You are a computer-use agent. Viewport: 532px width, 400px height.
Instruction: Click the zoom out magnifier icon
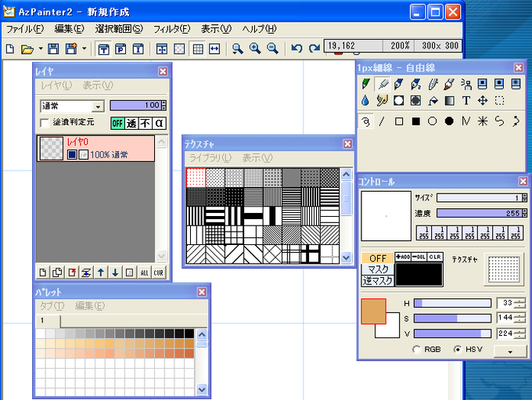(x=272, y=49)
